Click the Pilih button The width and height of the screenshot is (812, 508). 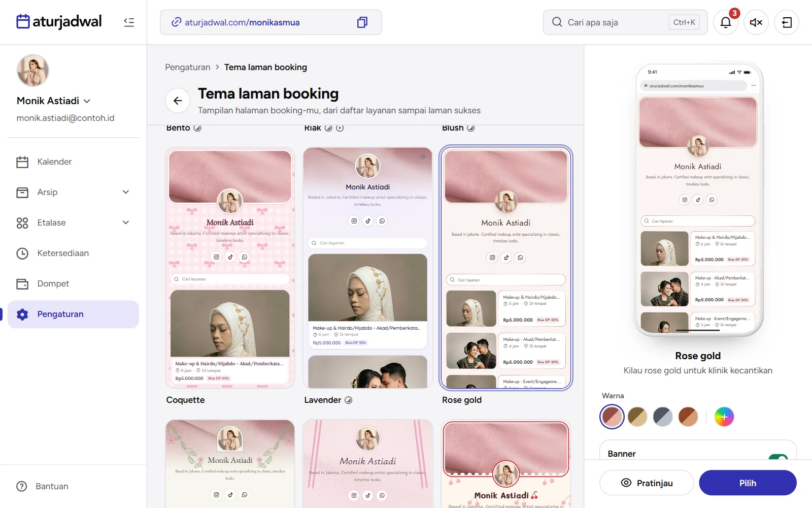748,483
